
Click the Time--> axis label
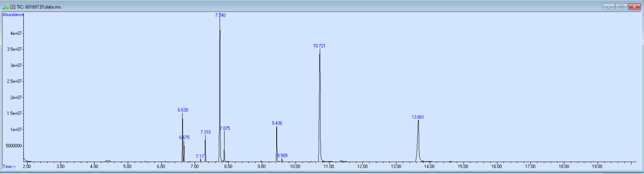[x=9, y=167]
